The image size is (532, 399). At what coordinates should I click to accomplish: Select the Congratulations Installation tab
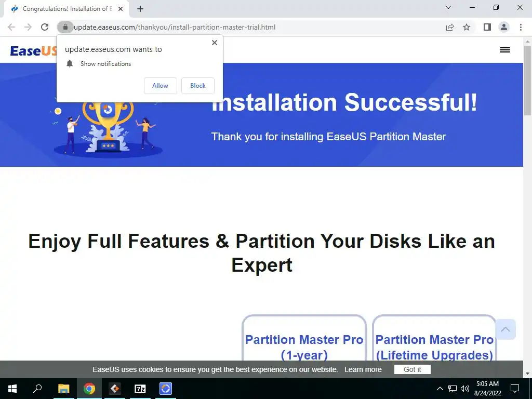(67, 9)
